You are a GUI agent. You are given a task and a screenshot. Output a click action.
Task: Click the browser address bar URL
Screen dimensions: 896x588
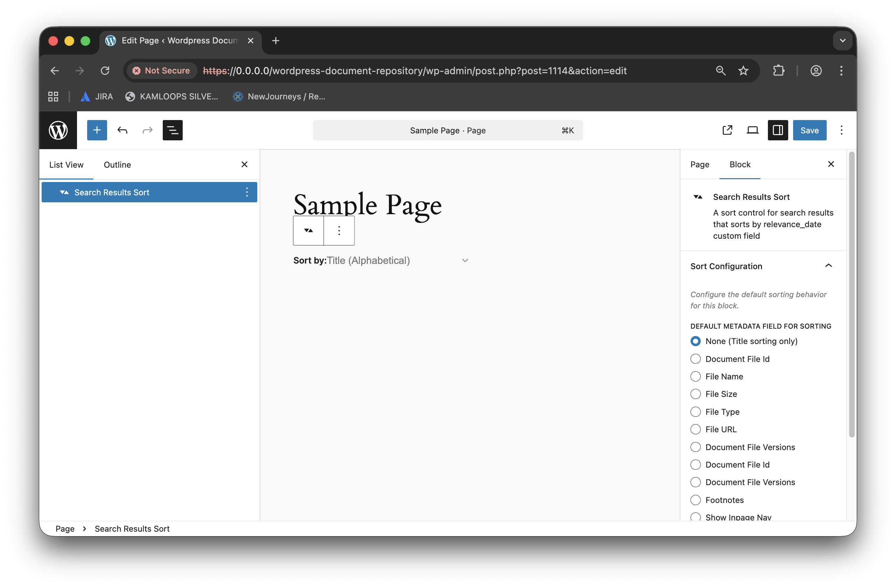pyautogui.click(x=415, y=71)
